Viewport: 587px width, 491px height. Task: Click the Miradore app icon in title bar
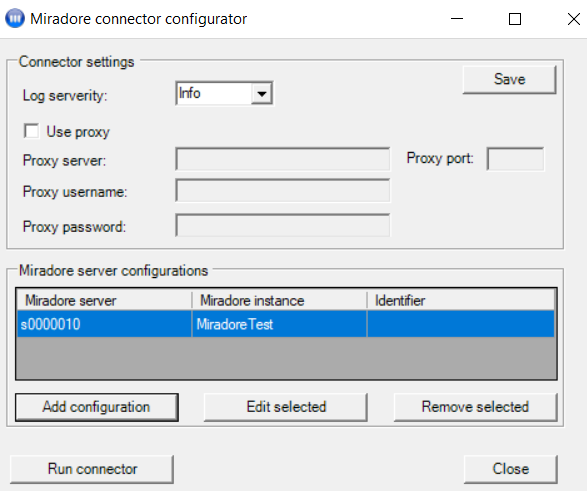point(15,18)
